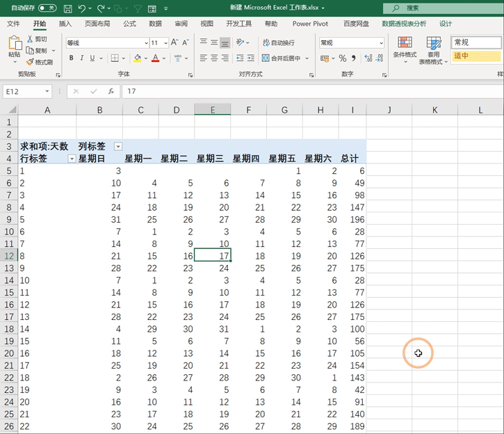Click the Redo arrow icon
The image size is (504, 434).
[101, 8]
